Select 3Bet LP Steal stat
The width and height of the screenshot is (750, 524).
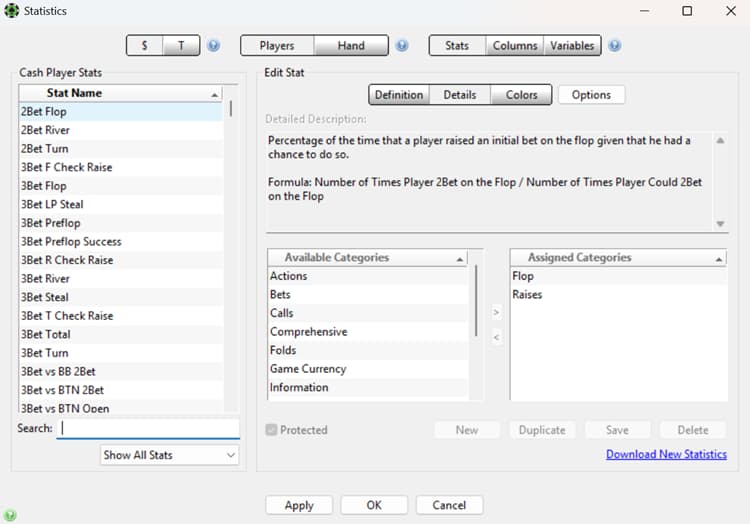tap(121, 204)
